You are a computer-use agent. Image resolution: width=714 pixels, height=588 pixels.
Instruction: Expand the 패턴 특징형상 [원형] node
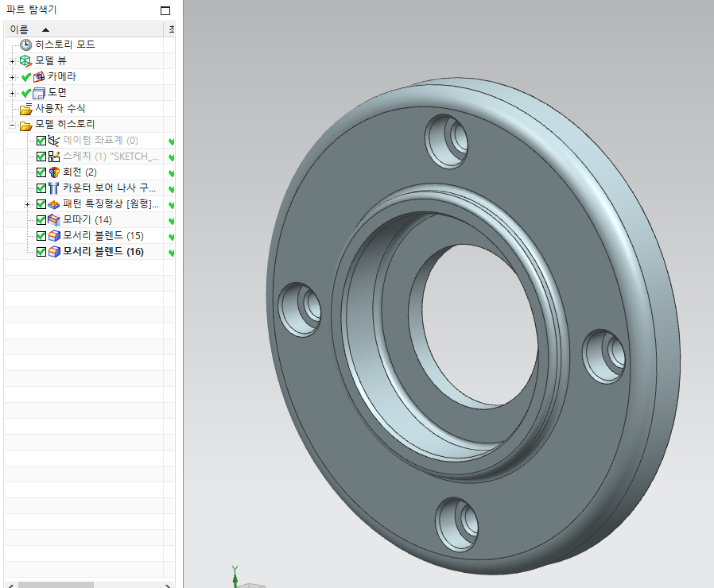(x=27, y=205)
